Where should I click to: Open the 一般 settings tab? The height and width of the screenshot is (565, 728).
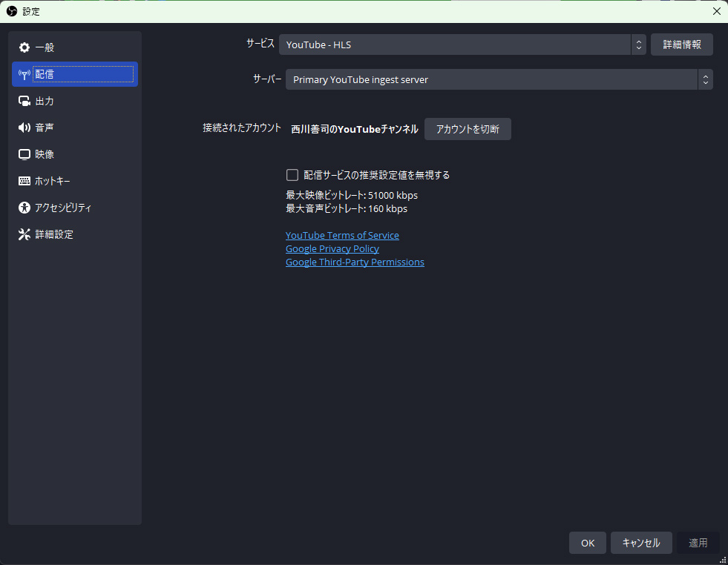75,47
